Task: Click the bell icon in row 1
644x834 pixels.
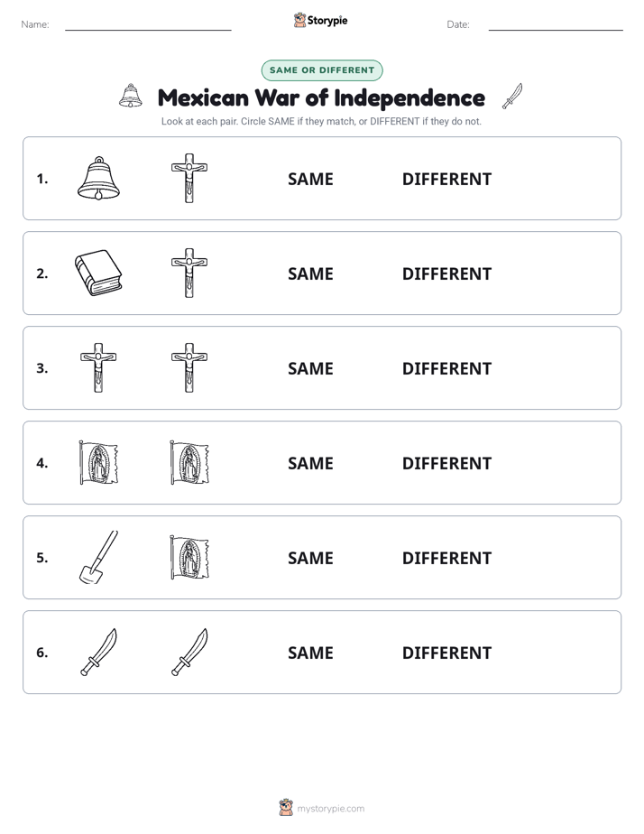Action: tap(98, 178)
